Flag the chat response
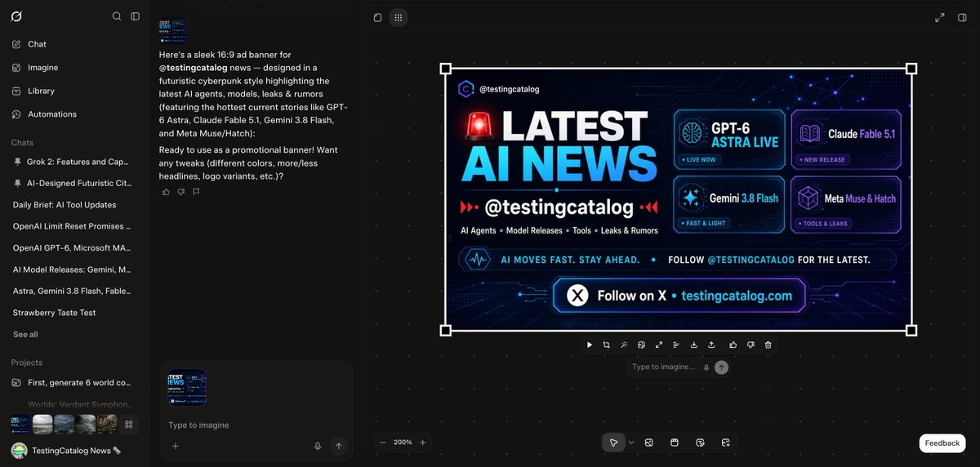 196,192
